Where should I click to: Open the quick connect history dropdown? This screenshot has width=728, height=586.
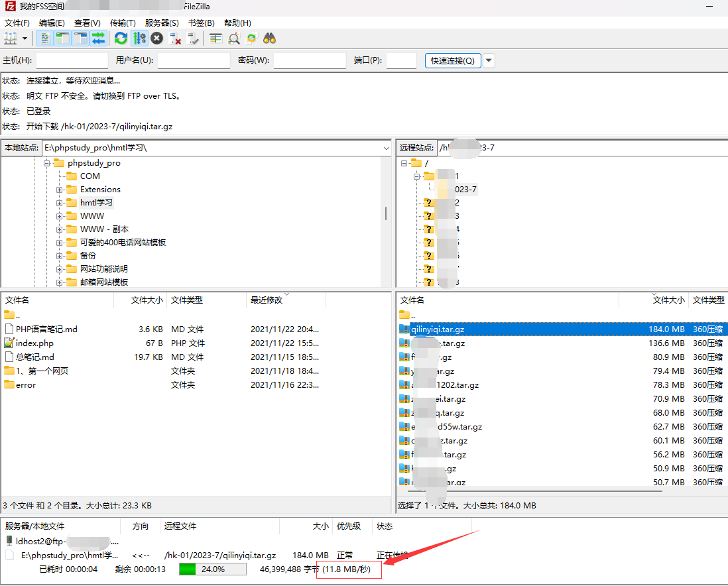click(489, 60)
